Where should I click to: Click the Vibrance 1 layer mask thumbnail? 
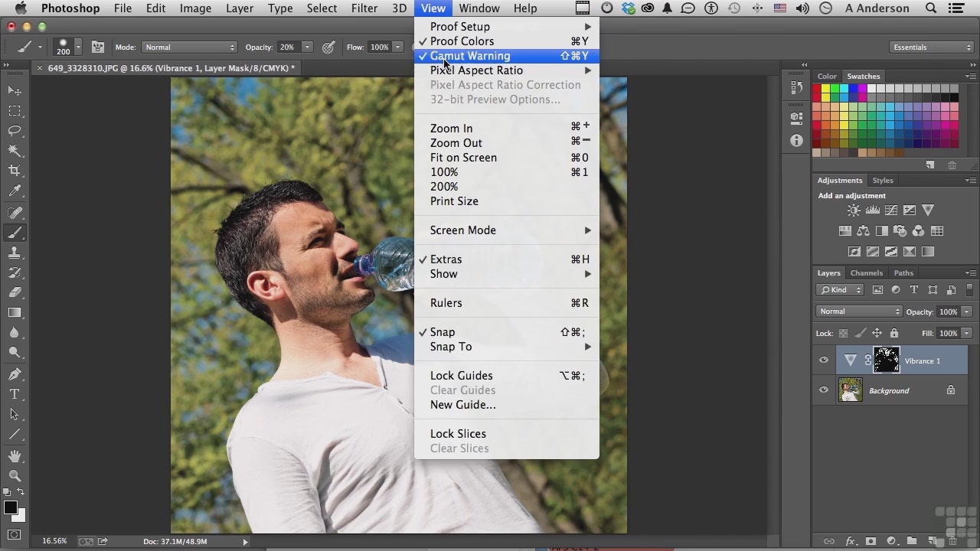click(887, 360)
